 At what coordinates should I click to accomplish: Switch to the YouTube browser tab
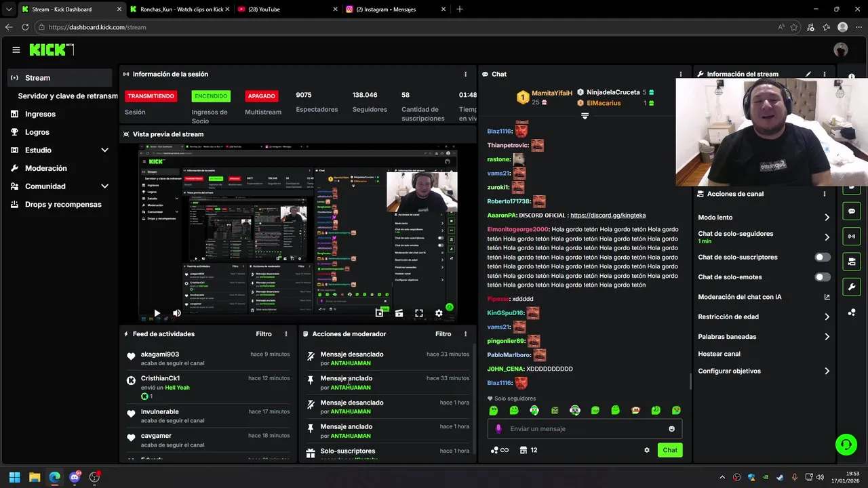pos(287,9)
